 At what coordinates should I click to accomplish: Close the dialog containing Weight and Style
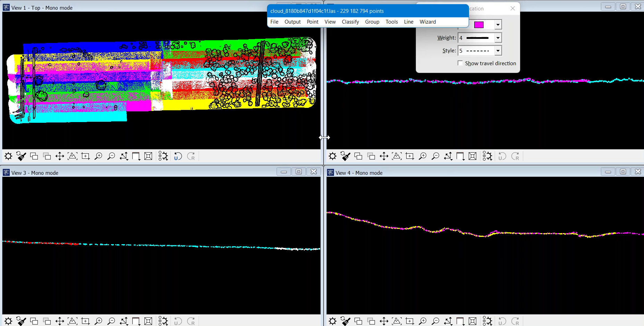[513, 9]
